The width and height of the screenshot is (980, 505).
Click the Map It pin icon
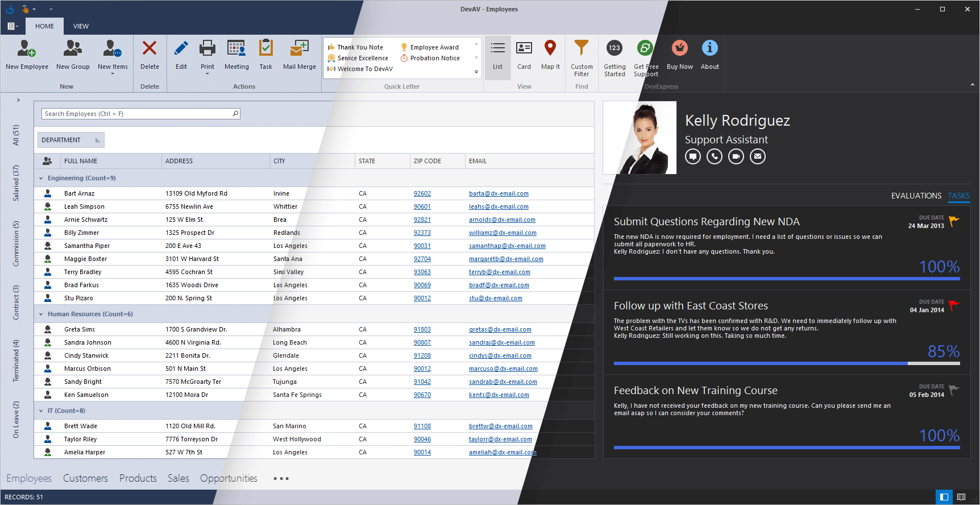coord(550,48)
